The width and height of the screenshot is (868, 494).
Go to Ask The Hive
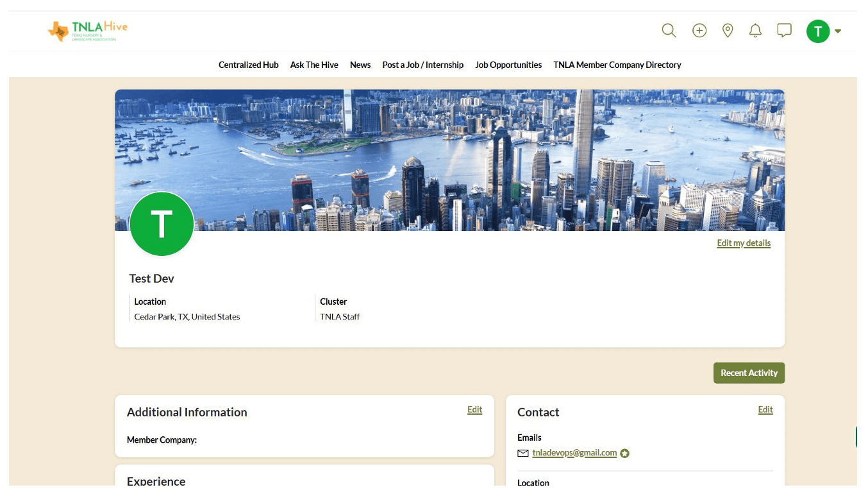coord(314,65)
